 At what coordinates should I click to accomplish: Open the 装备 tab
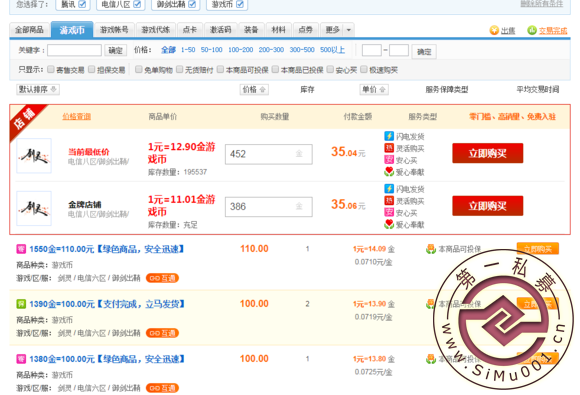click(x=251, y=30)
